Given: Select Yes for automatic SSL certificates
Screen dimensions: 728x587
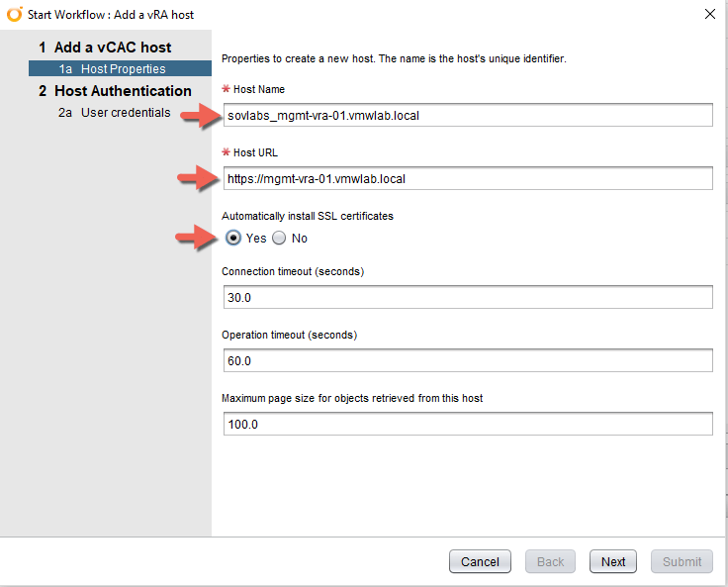Looking at the screenshot, I should [232, 238].
